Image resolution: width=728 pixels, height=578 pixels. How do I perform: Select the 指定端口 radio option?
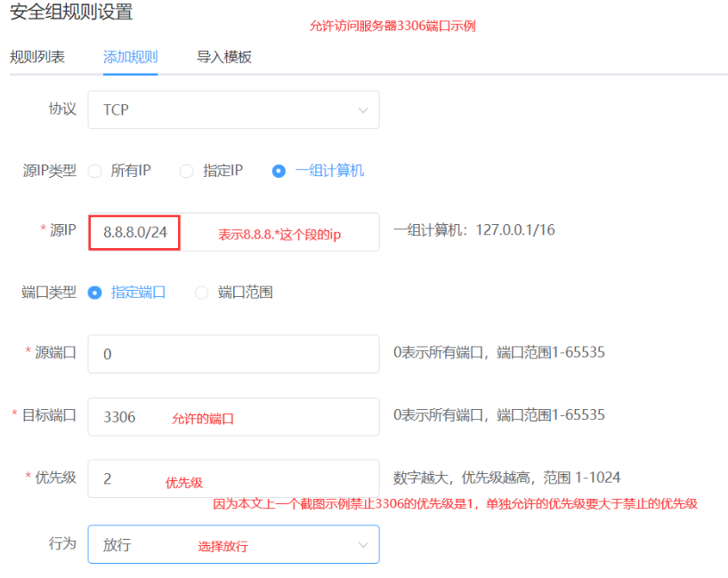(x=95, y=292)
